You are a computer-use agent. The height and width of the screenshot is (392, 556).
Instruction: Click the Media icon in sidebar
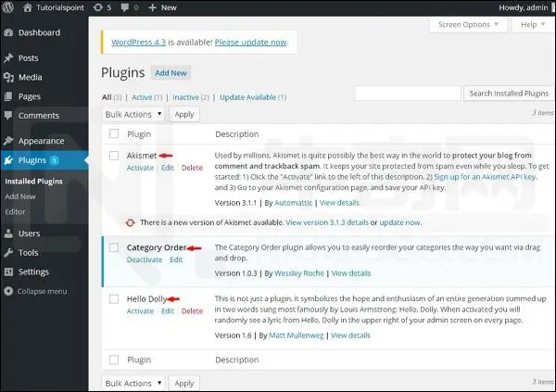click(8, 77)
